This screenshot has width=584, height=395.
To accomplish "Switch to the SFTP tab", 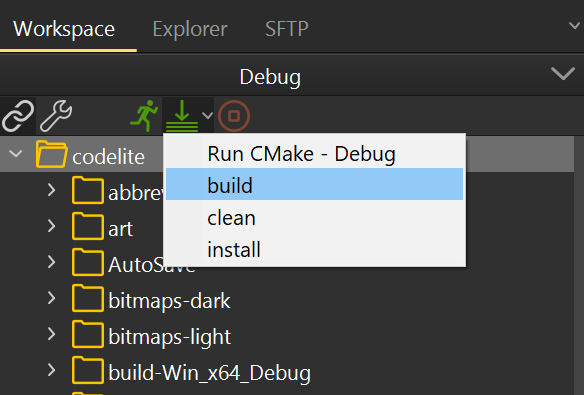I will (x=287, y=29).
